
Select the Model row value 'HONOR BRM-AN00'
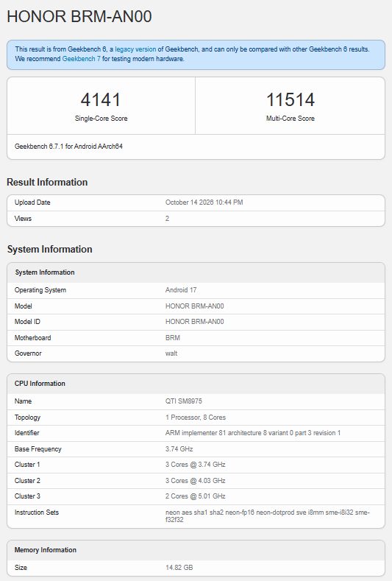[194, 306]
